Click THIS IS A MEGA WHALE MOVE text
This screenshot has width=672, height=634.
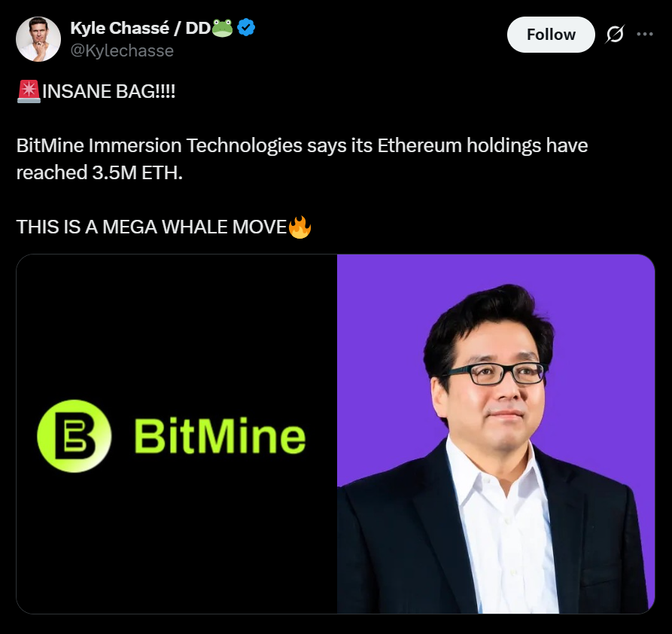coord(151,227)
